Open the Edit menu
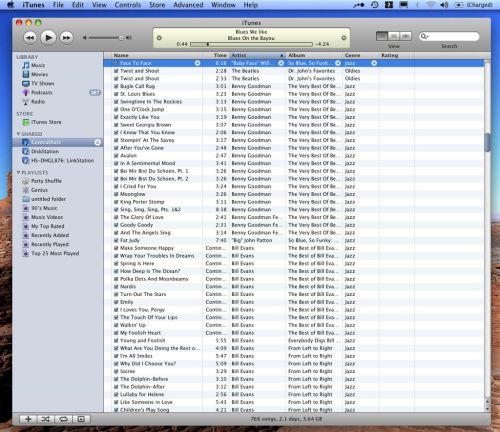Image resolution: width=500 pixels, height=432 pixels. tap(78, 5)
